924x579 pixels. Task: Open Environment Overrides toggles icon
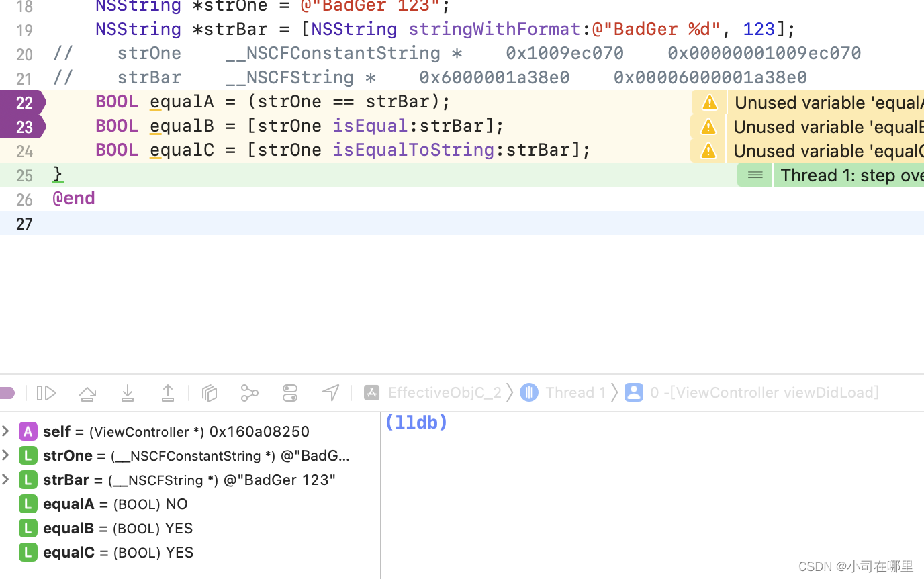(290, 393)
